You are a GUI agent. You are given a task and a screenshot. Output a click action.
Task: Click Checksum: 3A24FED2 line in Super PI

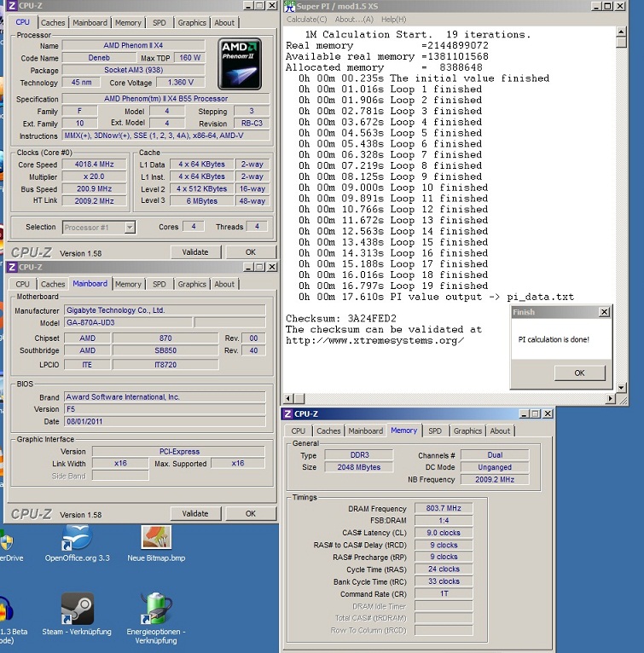pos(341,319)
